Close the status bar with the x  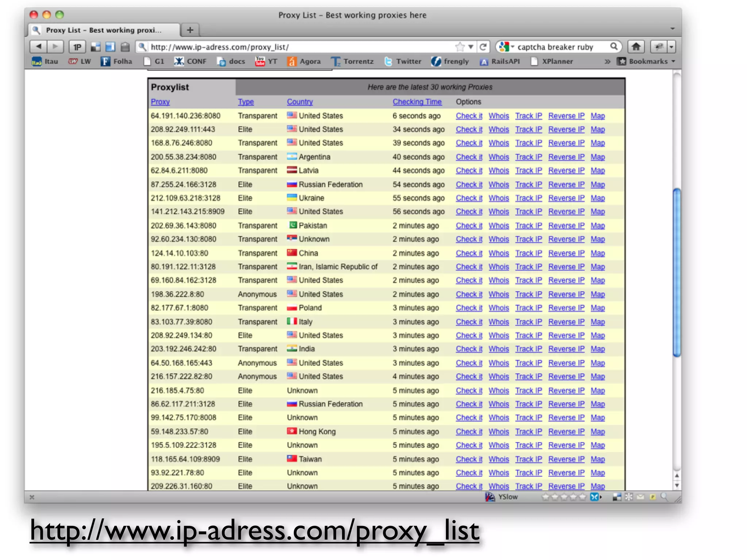tap(32, 497)
